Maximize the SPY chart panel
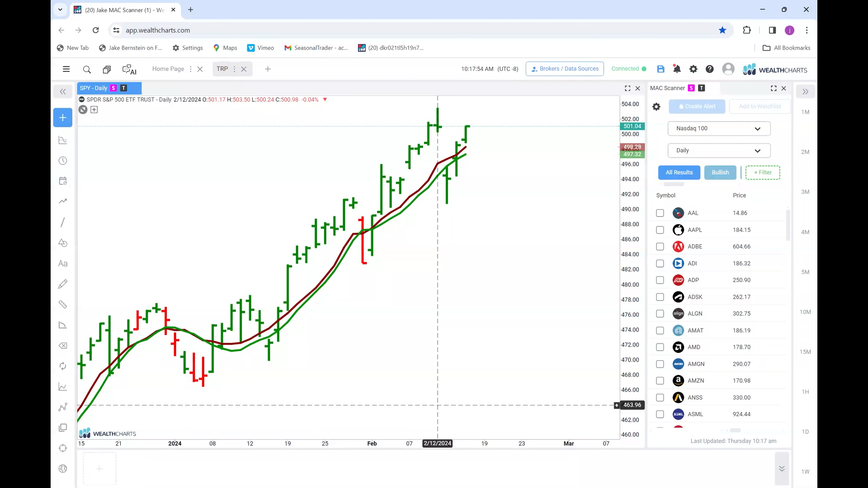The height and width of the screenshot is (488, 868). pos(627,88)
